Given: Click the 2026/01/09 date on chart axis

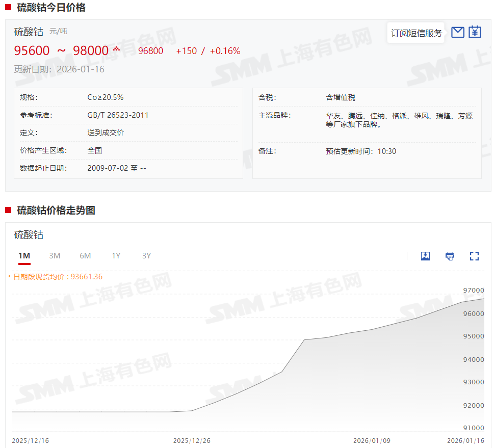Looking at the screenshot, I should pyautogui.click(x=372, y=440).
